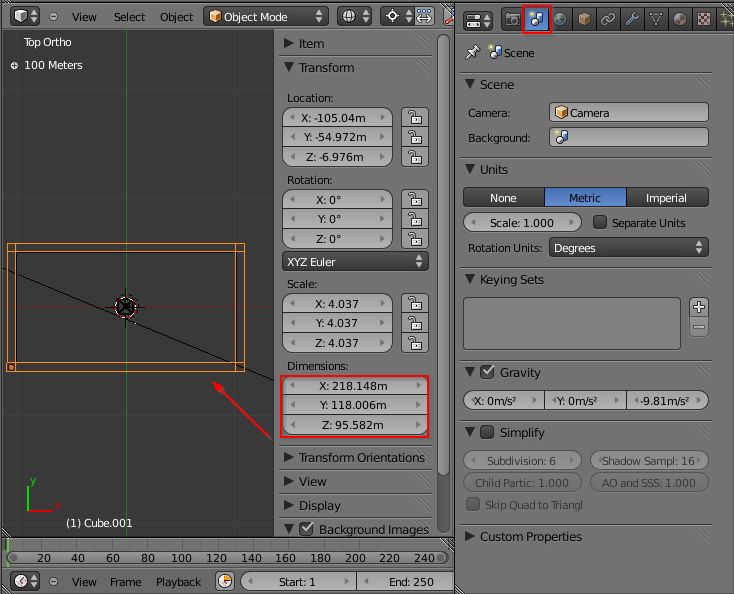Open the Rotation Units Degrees dropdown
The height and width of the screenshot is (594, 734).
coord(628,248)
